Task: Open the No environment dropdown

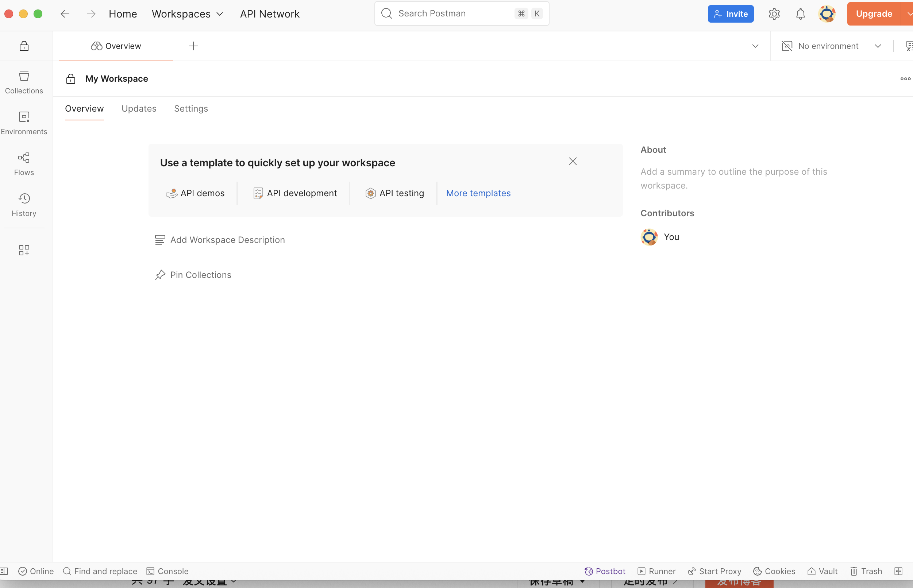Action: 831,46
